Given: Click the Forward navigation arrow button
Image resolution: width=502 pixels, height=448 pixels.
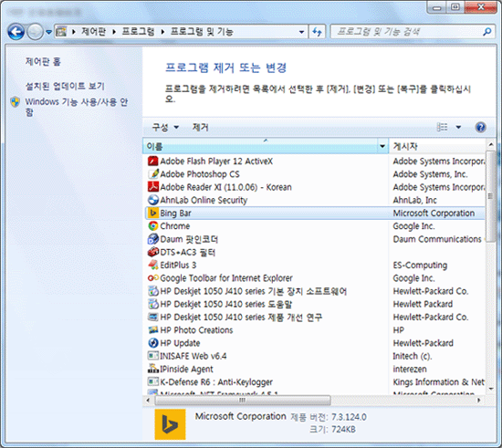Looking at the screenshot, I should click(35, 32).
